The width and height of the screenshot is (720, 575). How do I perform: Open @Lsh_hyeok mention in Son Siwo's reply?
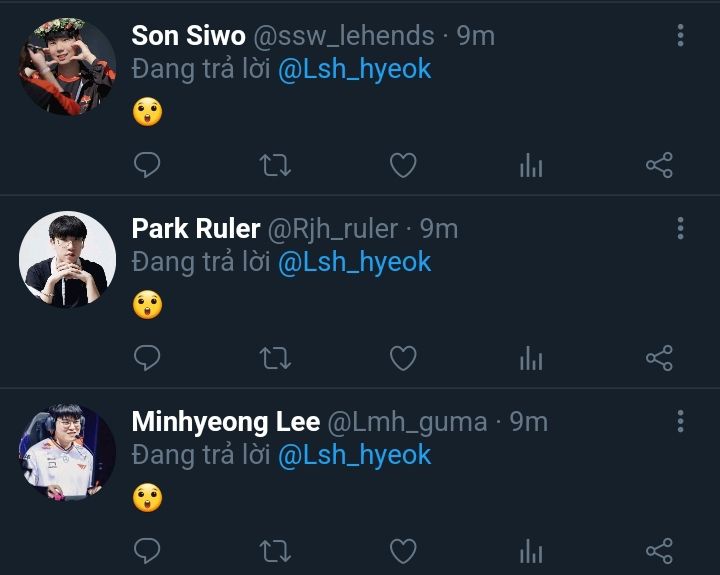354,69
